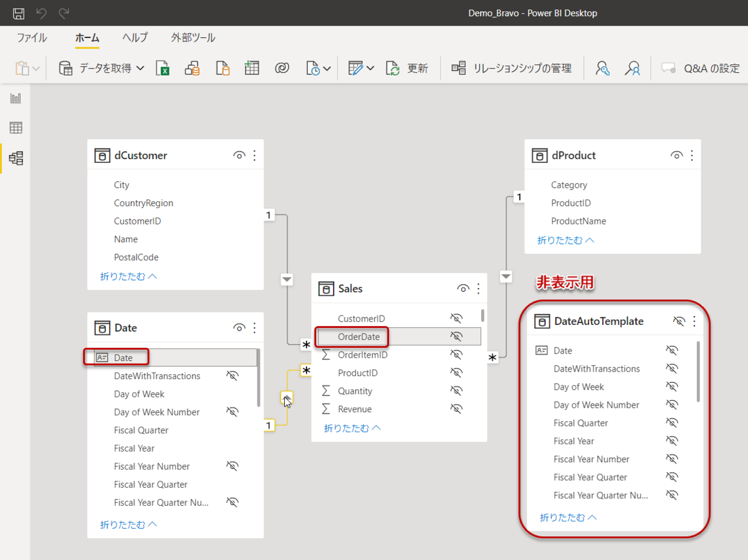Click the DateAutoTemplate table scrollbar
The width and height of the screenshot is (748, 560).
tap(698, 371)
